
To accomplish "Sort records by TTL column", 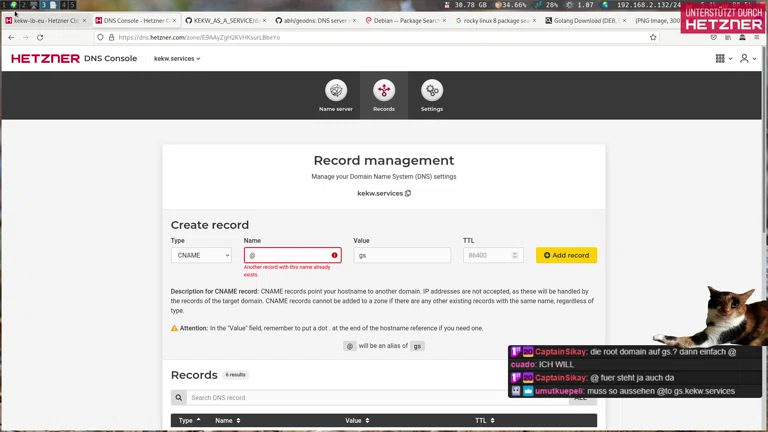I will click(x=485, y=420).
